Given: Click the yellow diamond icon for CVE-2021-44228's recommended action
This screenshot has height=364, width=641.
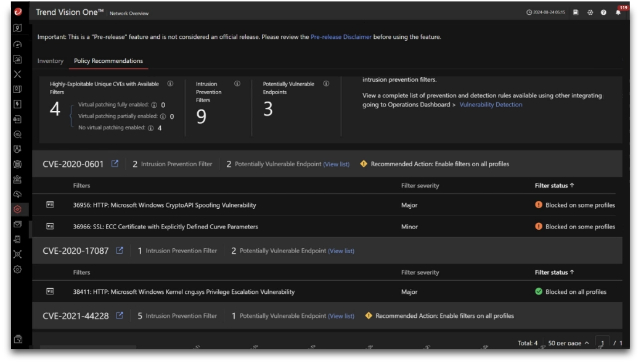Looking at the screenshot, I should [x=369, y=315].
